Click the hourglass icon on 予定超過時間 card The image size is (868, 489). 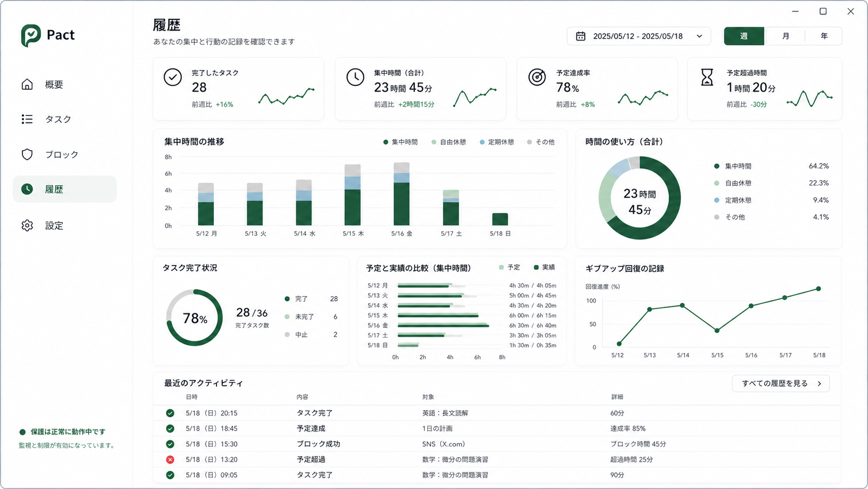pos(707,77)
